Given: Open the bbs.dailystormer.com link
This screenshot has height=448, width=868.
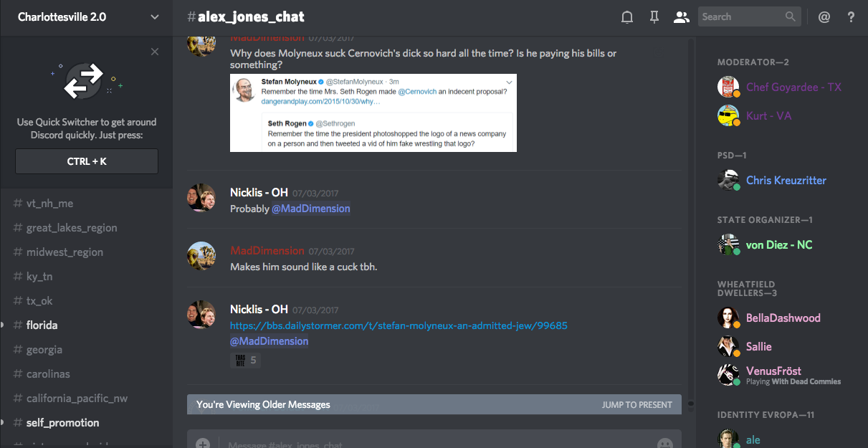Looking at the screenshot, I should [399, 325].
